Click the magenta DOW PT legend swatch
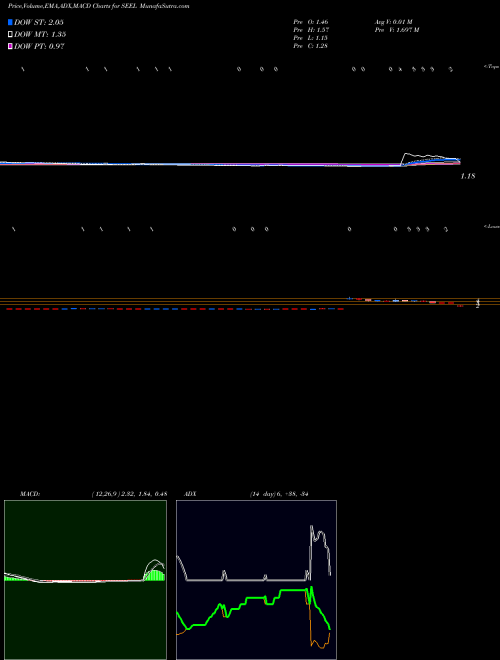 click(10, 46)
